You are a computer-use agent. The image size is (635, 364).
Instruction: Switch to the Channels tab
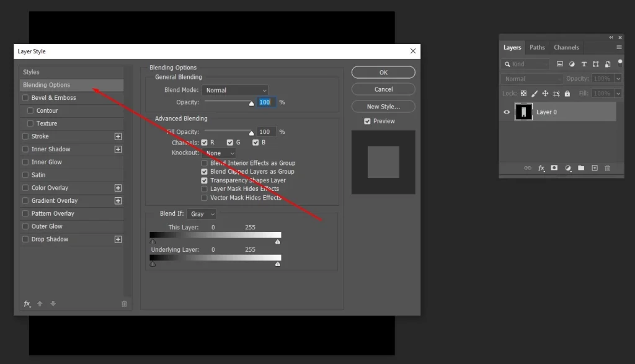[x=566, y=47]
